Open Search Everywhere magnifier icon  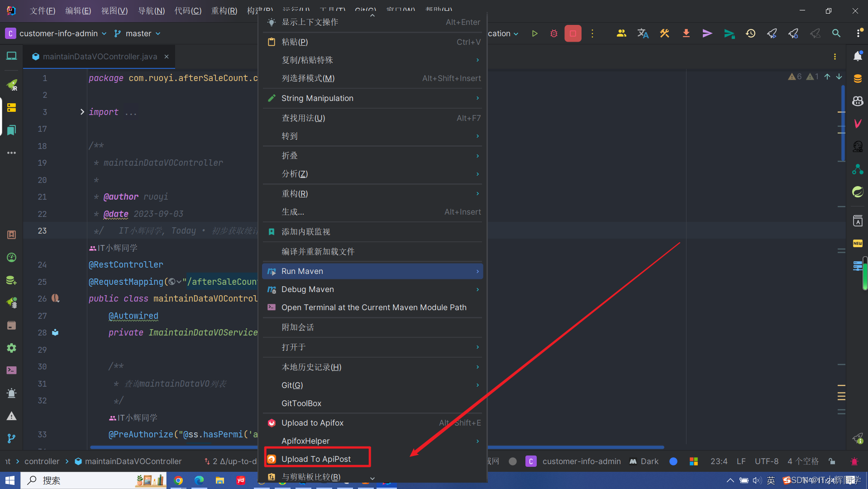[836, 34]
